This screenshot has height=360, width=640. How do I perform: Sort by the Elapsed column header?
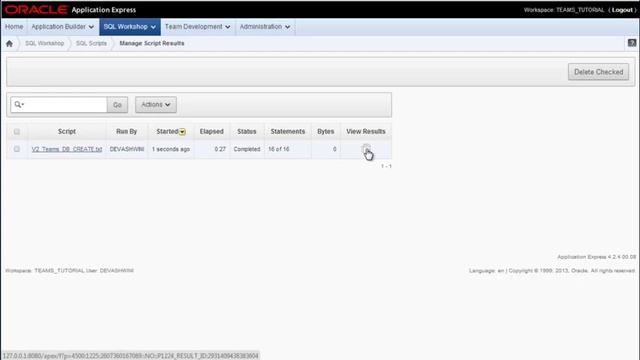tap(211, 131)
